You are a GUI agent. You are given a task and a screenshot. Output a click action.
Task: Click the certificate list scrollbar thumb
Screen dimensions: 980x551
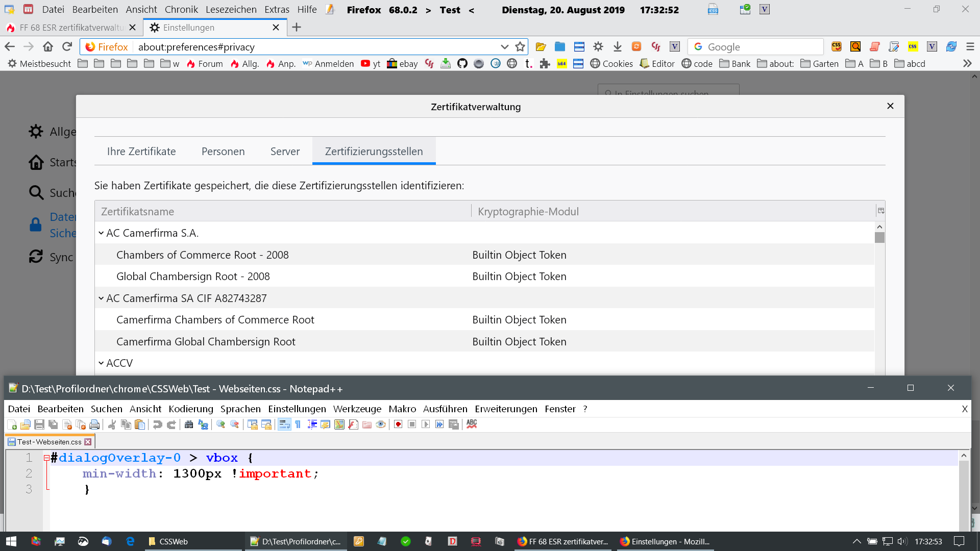tap(879, 238)
